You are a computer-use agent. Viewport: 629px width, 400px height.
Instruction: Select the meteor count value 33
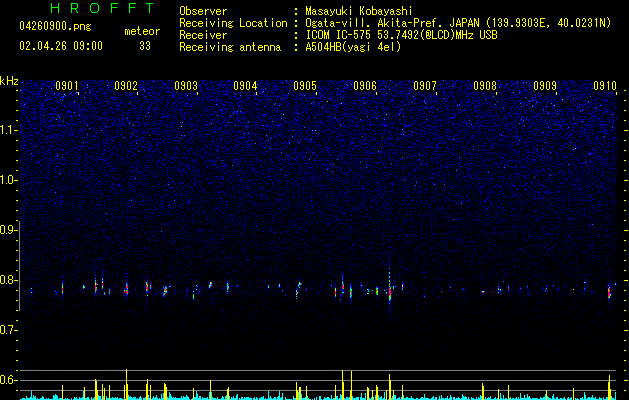point(145,46)
